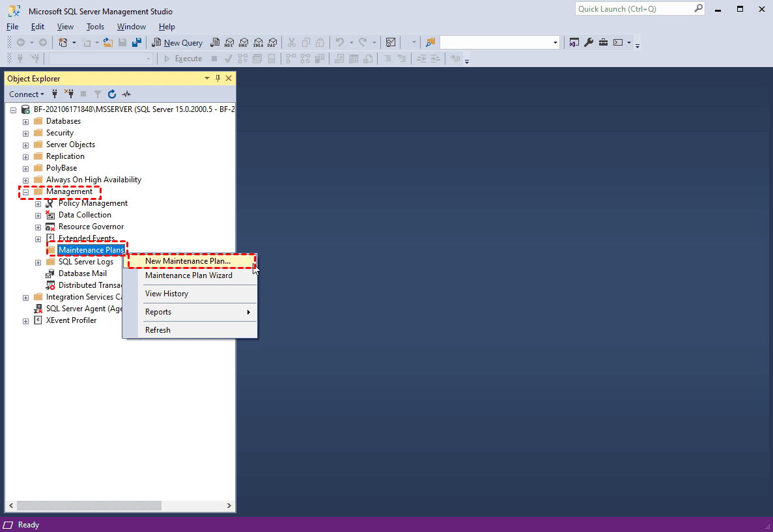Open the Window menu
Image resolution: width=773 pixels, height=532 pixels.
point(131,27)
